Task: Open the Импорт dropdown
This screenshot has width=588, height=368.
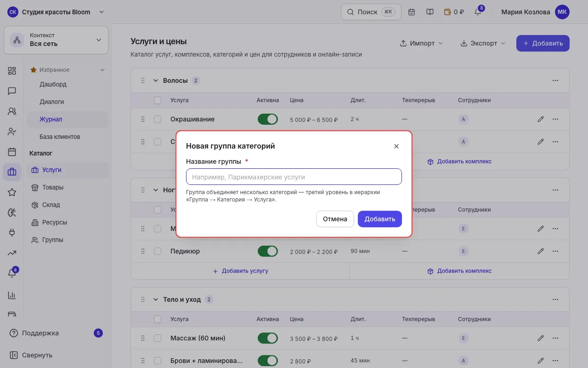Action: (x=422, y=43)
